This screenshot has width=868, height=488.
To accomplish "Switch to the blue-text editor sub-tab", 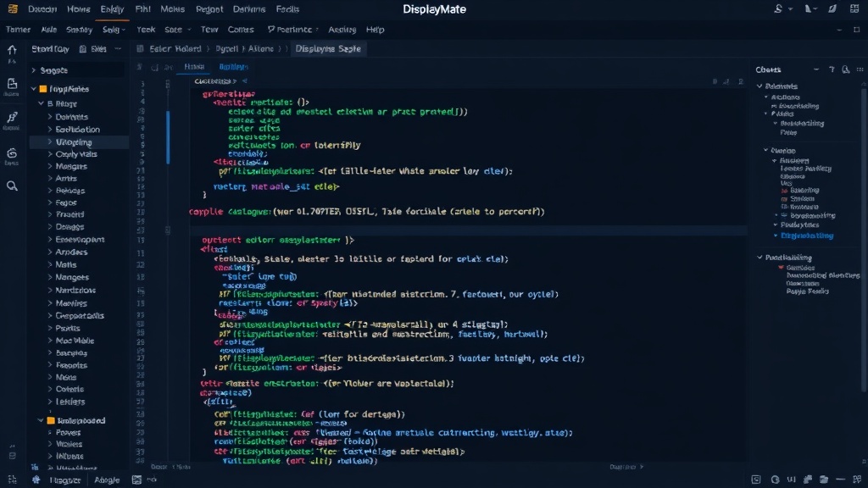I will [234, 66].
